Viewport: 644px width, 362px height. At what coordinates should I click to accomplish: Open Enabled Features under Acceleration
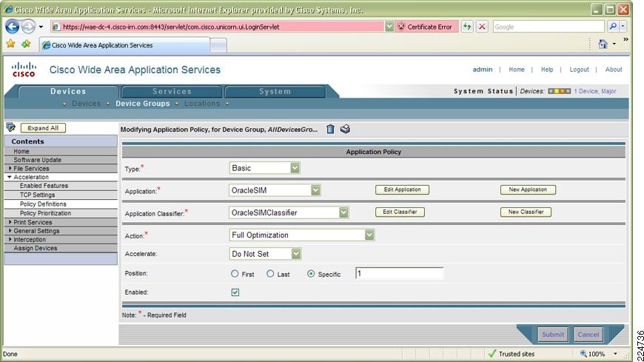pyautogui.click(x=44, y=186)
